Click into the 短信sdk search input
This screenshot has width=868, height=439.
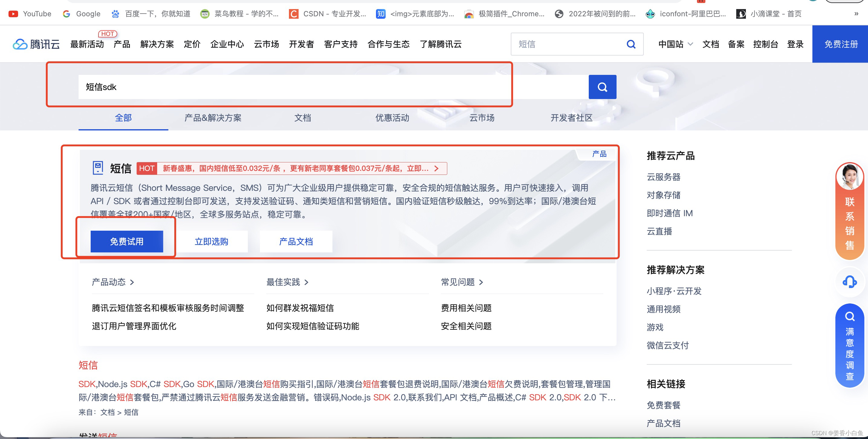click(x=333, y=87)
